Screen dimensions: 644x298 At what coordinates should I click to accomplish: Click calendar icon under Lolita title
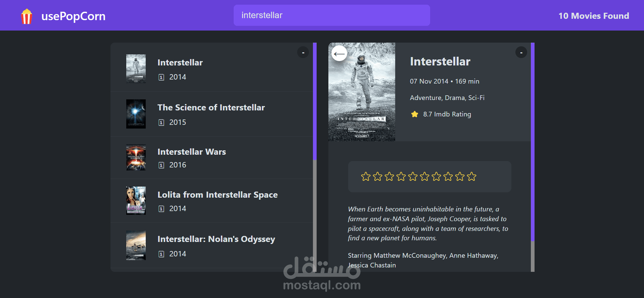click(162, 209)
